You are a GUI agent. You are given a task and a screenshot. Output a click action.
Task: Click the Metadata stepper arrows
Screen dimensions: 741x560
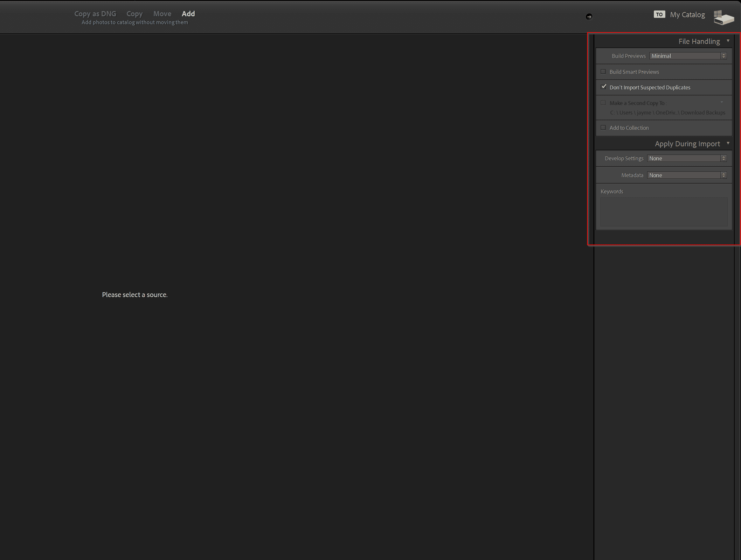[x=724, y=175]
